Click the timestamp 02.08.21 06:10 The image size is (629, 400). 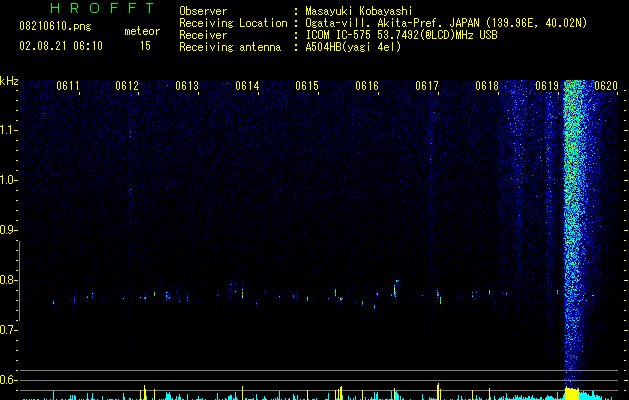(x=61, y=46)
